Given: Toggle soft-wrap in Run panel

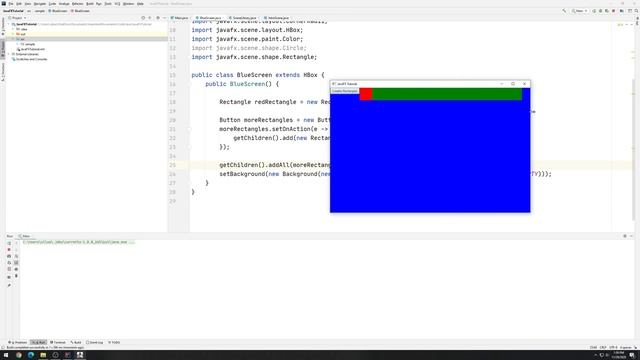Looking at the screenshot, I should coord(16,256).
